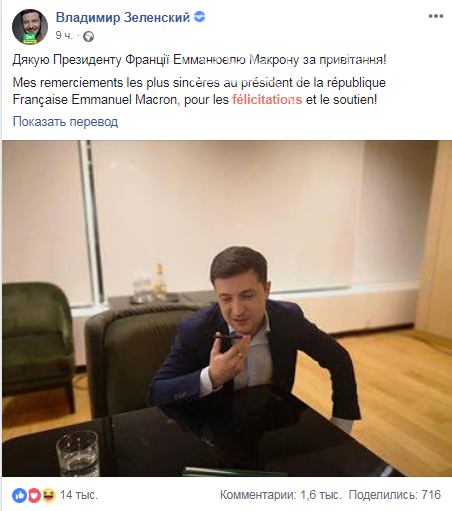Click the French message paragraph text
452x511 pixels.
tap(199, 91)
